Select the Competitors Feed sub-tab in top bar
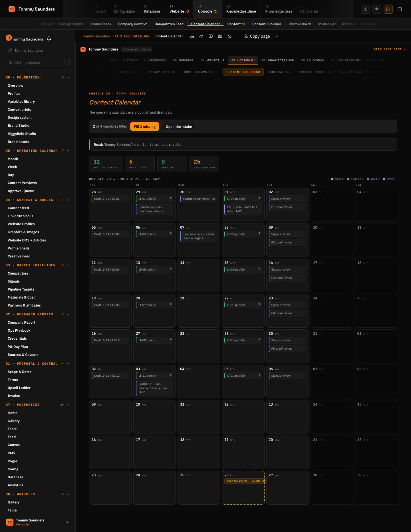Image resolution: width=411 pixels, height=532 pixels. [169, 24]
